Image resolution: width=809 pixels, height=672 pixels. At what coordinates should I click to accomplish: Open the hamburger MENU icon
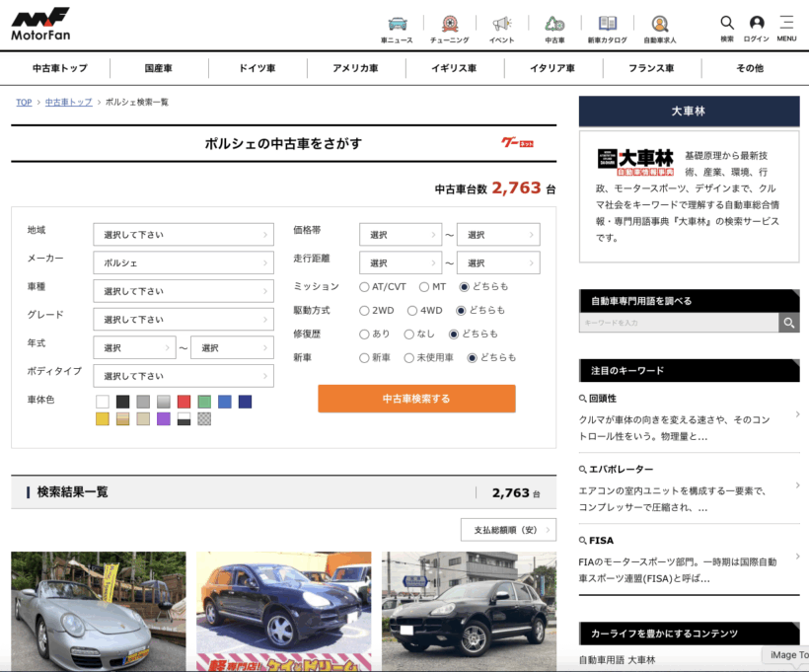786,25
